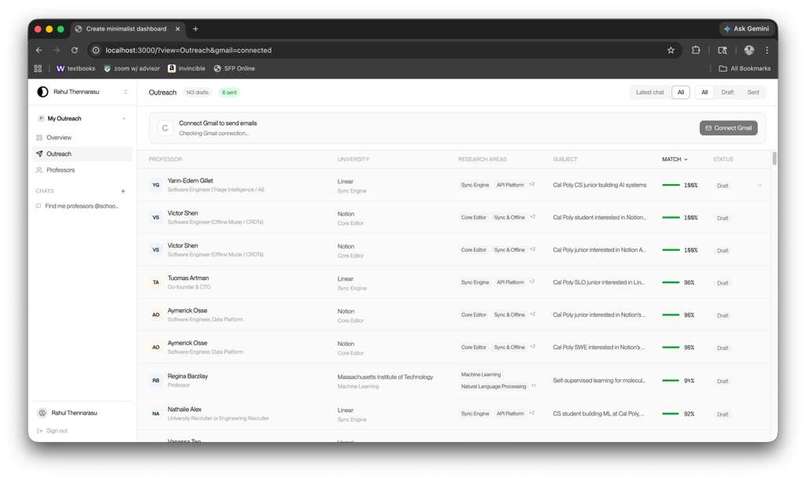806x479 pixels.
Task: Click the browser forward arrow
Action: pos(57,50)
